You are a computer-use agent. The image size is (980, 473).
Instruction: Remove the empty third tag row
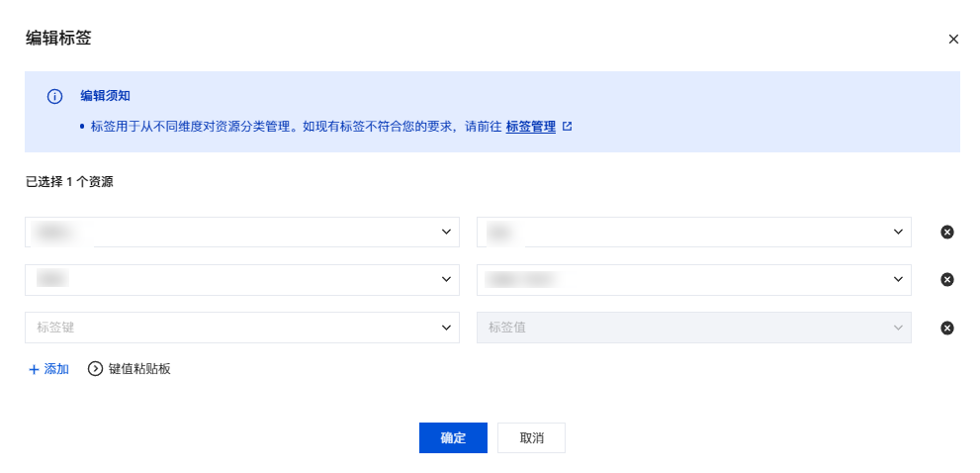[x=946, y=328]
